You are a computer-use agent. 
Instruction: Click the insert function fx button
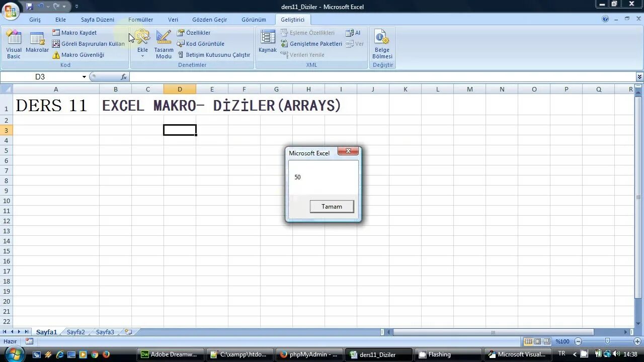124,77
